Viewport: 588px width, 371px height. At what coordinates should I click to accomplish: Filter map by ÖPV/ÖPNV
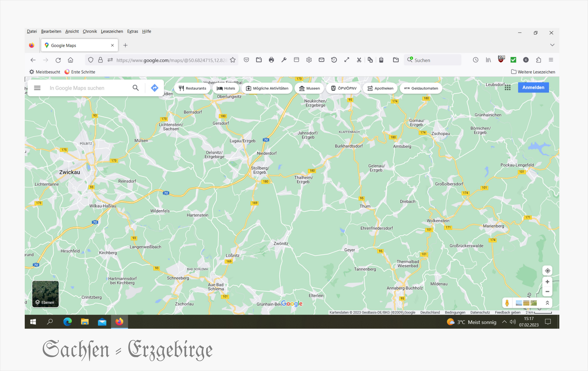pyautogui.click(x=344, y=88)
